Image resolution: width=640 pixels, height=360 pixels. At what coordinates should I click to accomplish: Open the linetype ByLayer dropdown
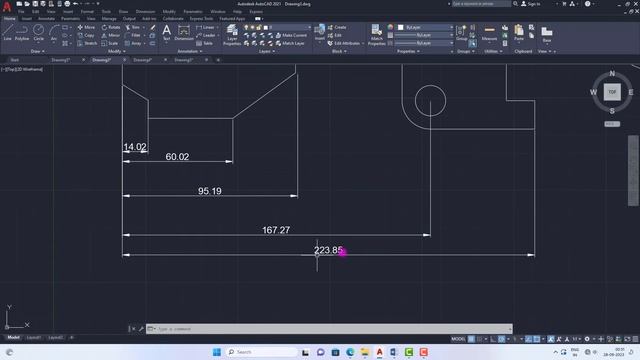(424, 43)
